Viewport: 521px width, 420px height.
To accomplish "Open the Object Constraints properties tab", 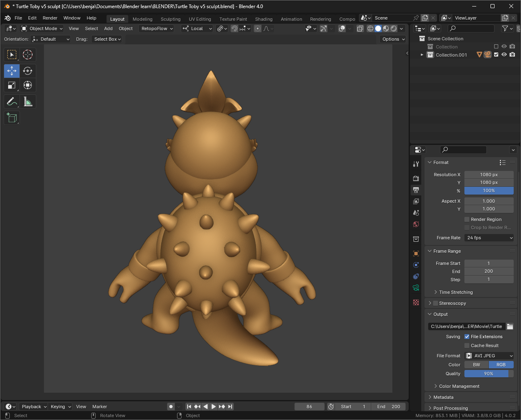I will pyautogui.click(x=416, y=276).
